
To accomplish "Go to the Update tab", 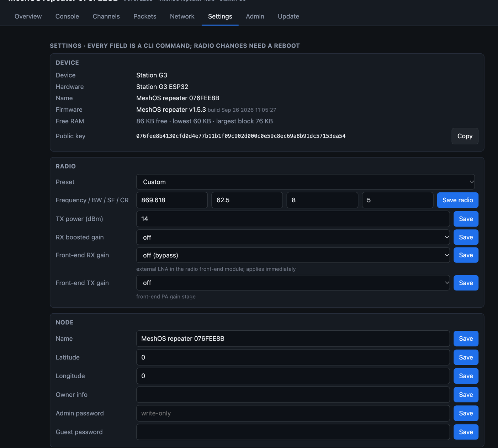I will coord(288,16).
